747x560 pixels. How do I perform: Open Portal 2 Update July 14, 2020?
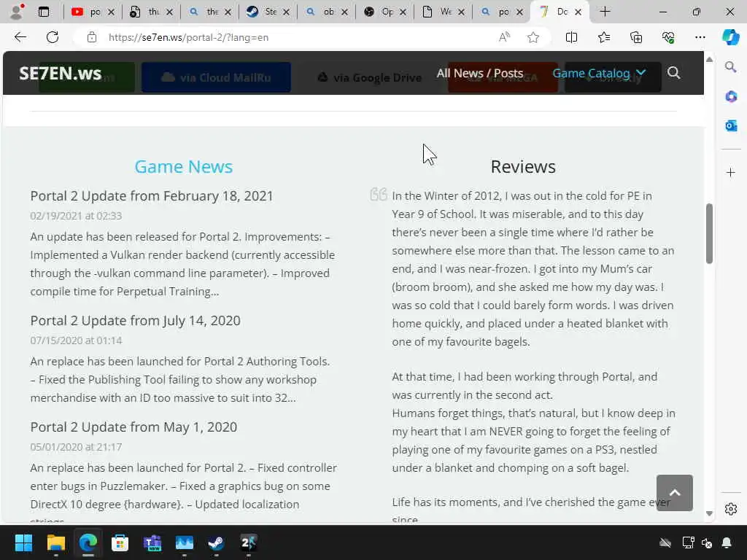pos(135,321)
